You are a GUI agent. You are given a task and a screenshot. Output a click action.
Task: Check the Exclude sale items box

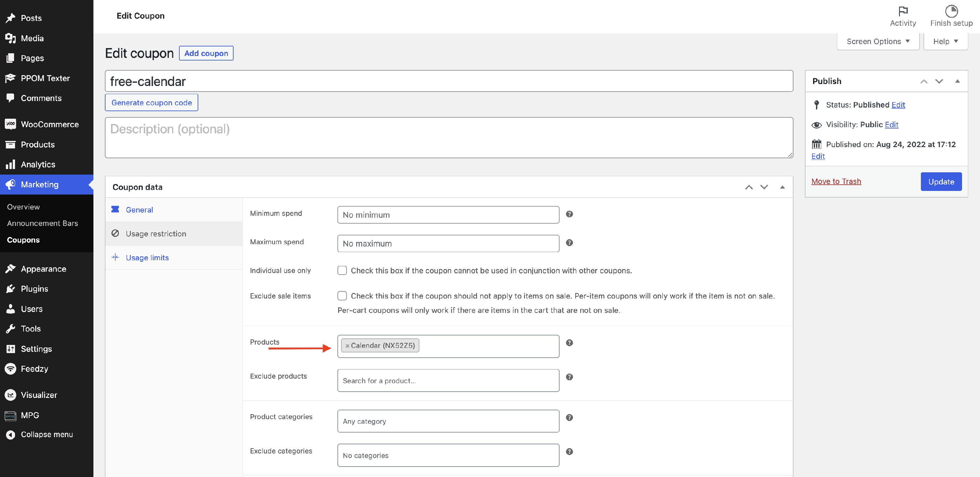[342, 296]
